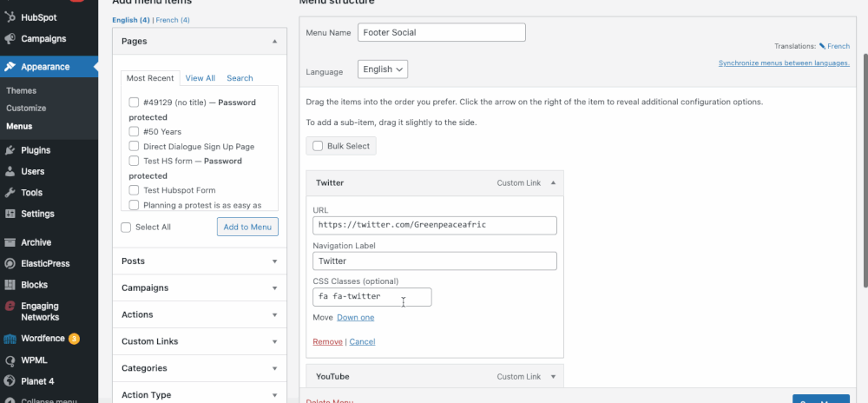Cancel editing the Twitter item

[362, 341]
